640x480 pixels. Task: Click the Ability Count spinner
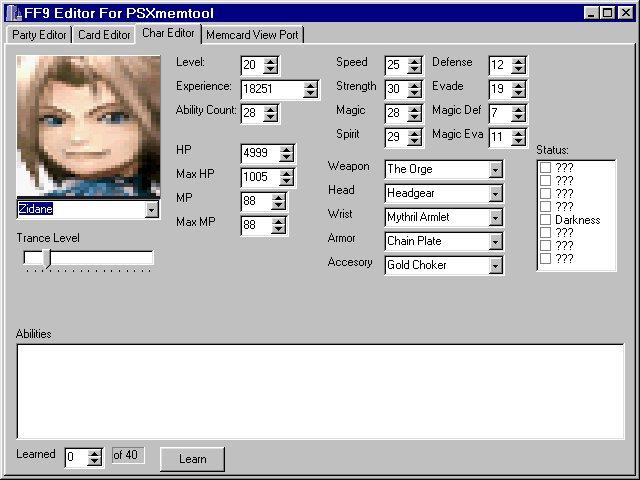pos(271,113)
